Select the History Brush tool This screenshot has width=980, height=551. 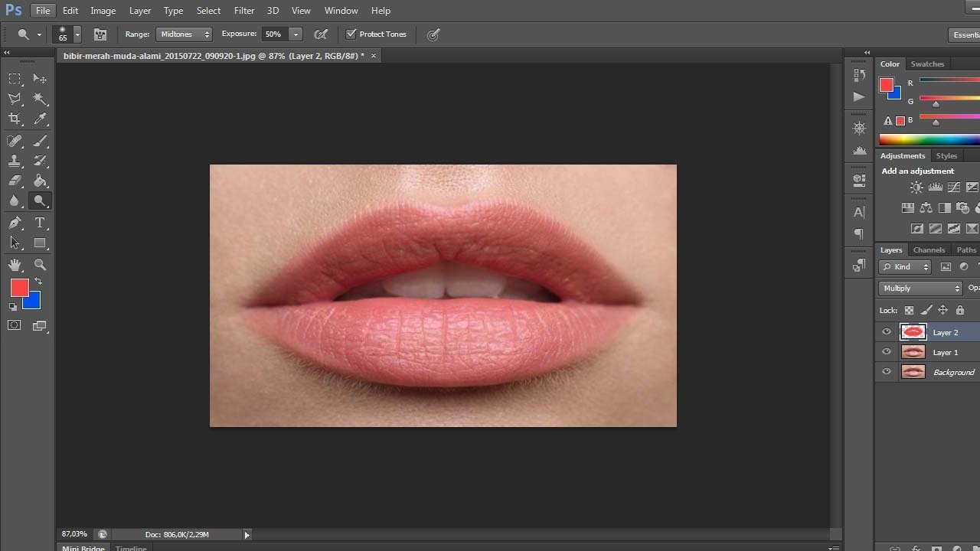point(41,161)
